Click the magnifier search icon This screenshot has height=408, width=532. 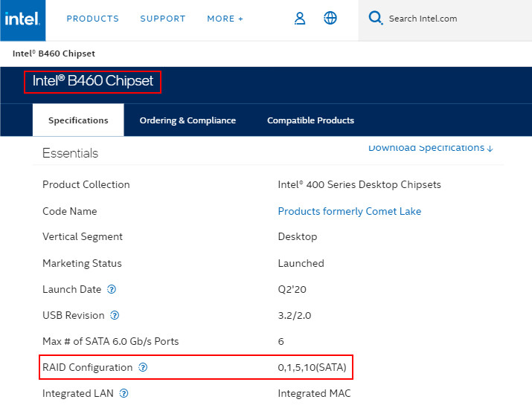(376, 18)
